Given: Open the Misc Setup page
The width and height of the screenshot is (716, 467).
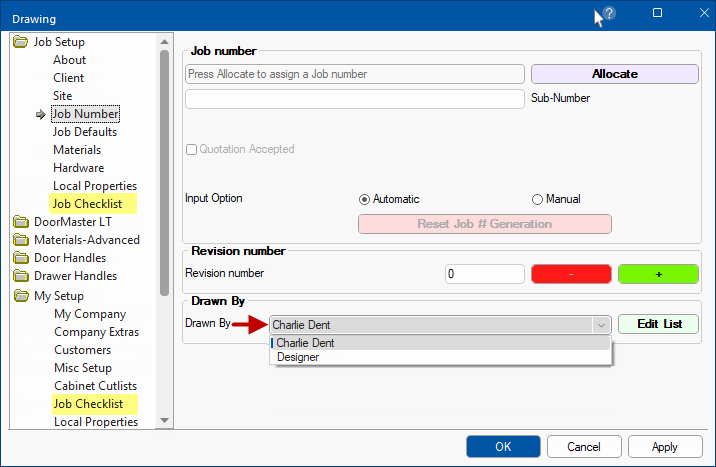Looking at the screenshot, I should (83, 368).
